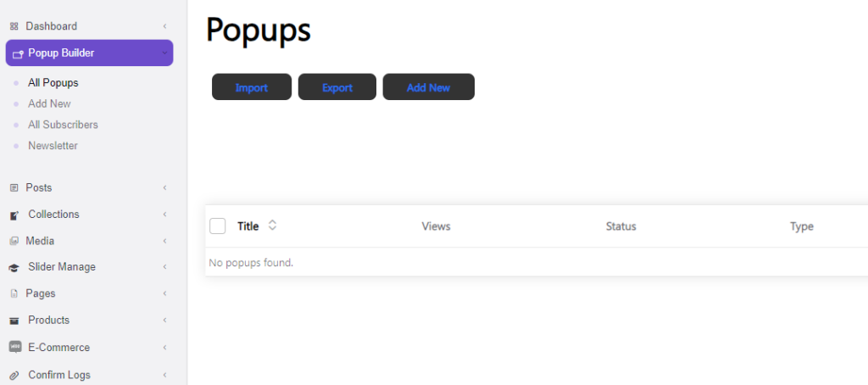
Task: Click the Slider Manage graduation cap icon
Action: pos(14,267)
